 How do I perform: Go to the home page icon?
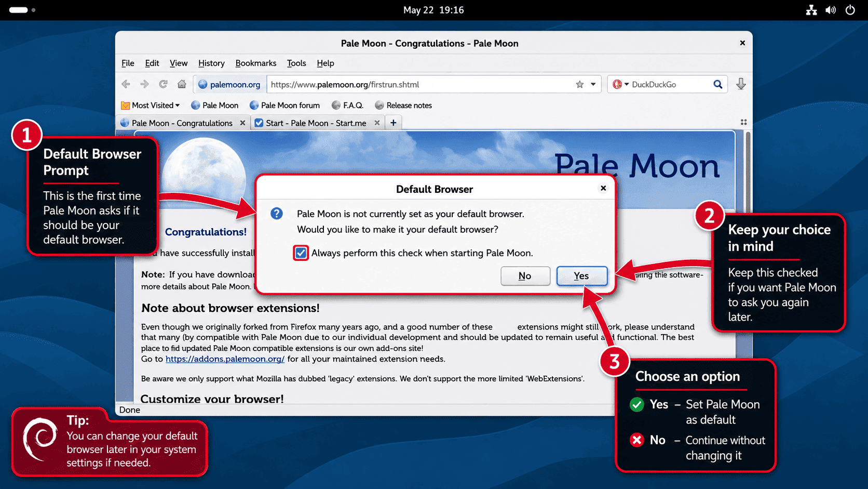coord(182,84)
